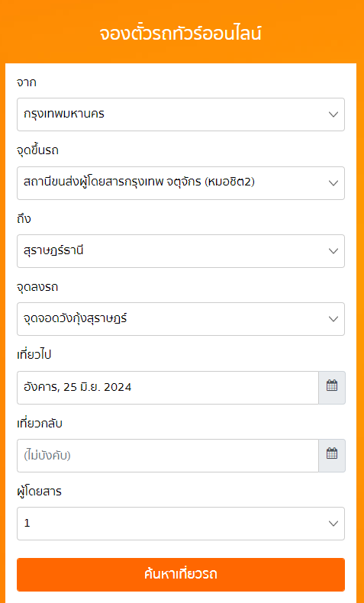This screenshot has height=603, width=364.
Task: Click the จุดขึ้นรถ field label
Action: (x=37, y=150)
